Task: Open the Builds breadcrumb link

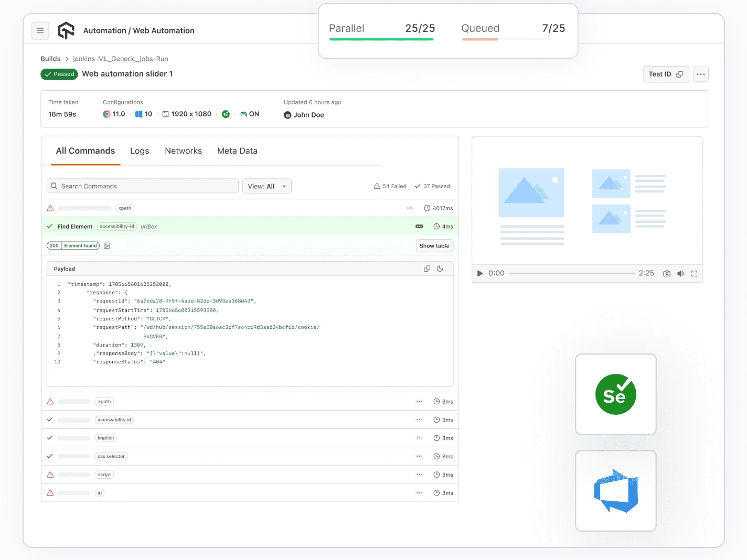Action: (x=50, y=58)
